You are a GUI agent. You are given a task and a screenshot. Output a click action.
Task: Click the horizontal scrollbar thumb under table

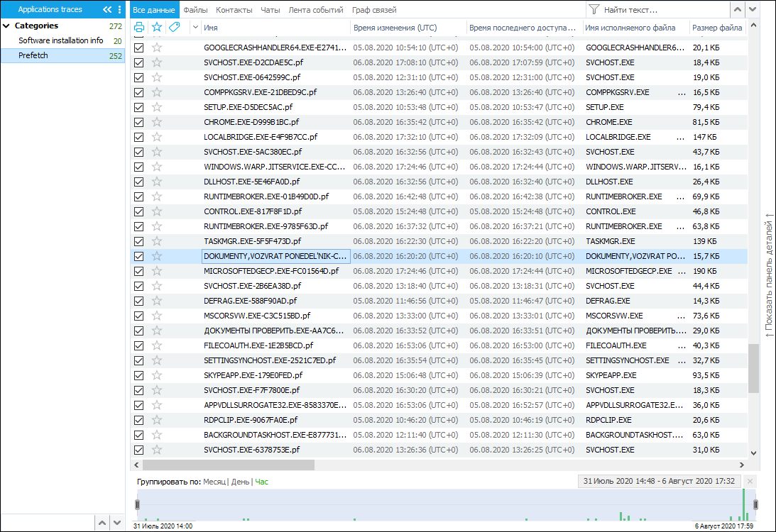(x=229, y=465)
